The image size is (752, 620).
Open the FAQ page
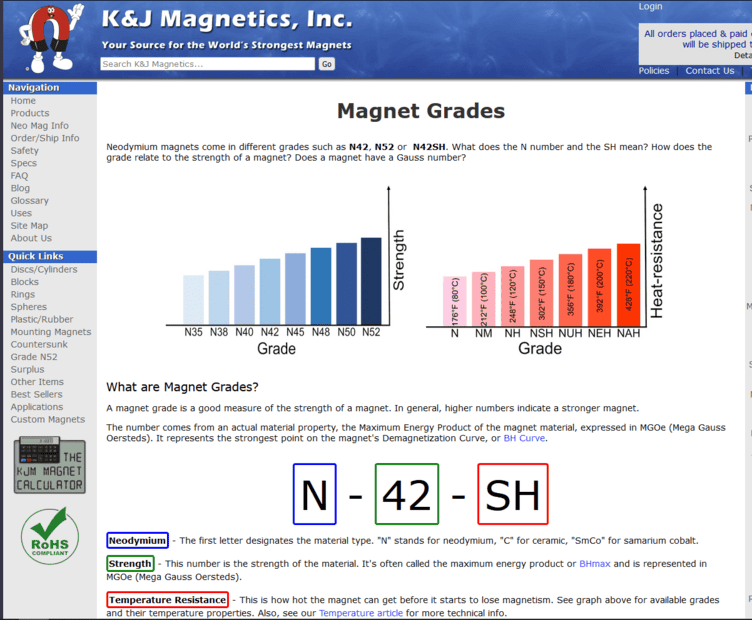click(19, 175)
